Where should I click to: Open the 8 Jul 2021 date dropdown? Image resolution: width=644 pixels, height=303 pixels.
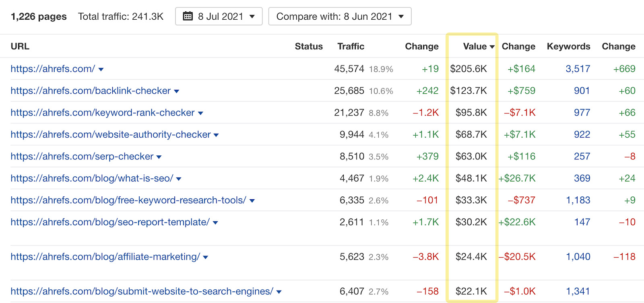[219, 16]
